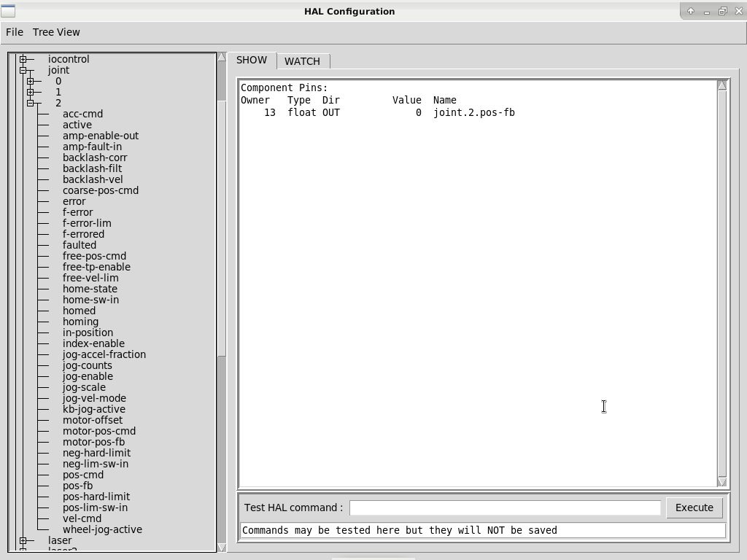Select backlash-filt pin
This screenshot has height=560, width=747.
[92, 168]
